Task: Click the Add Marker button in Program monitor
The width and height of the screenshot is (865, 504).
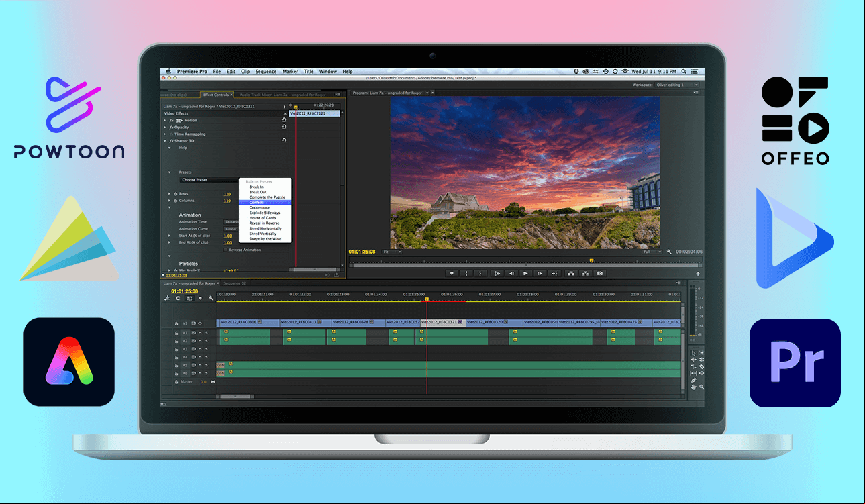Action: coord(452,273)
